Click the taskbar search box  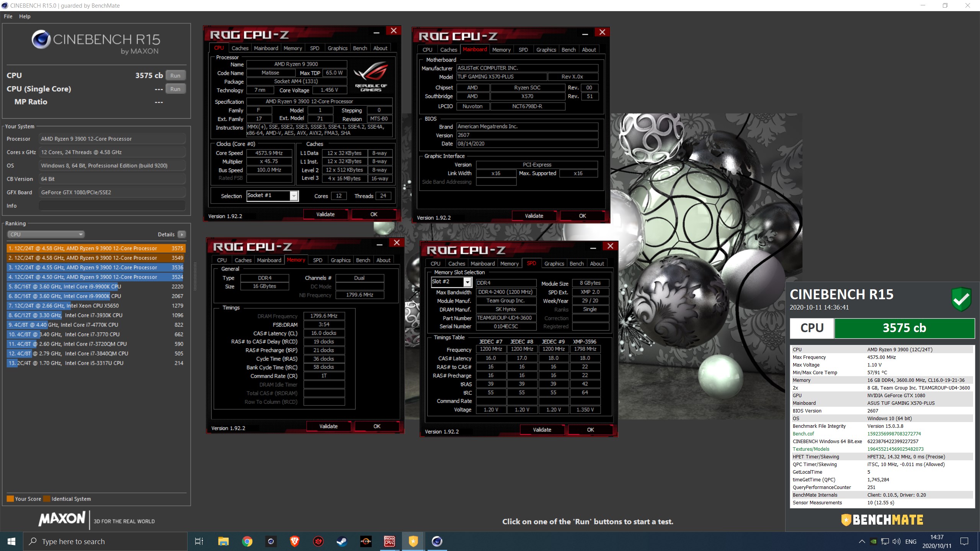tap(105, 541)
